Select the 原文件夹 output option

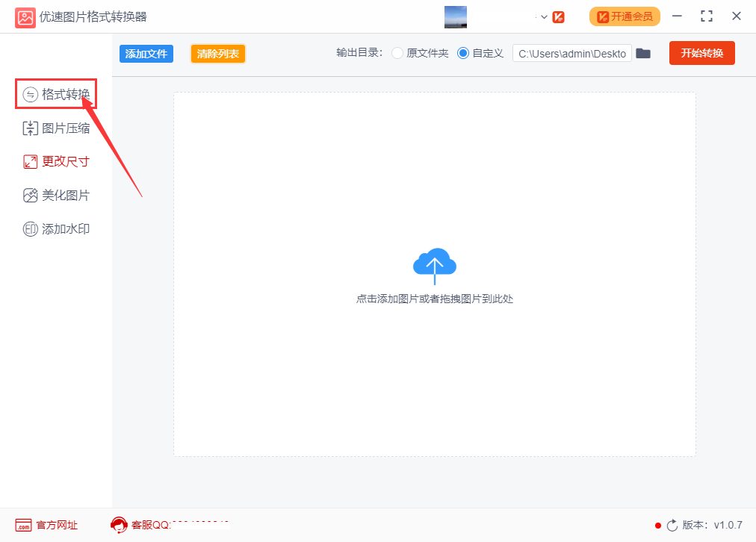click(x=397, y=53)
